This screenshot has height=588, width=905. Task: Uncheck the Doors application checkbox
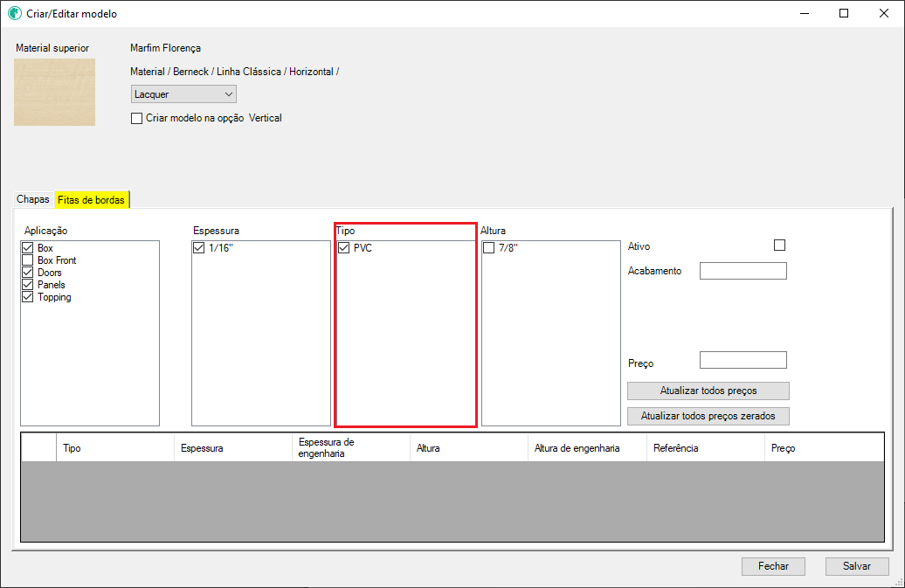(x=28, y=273)
